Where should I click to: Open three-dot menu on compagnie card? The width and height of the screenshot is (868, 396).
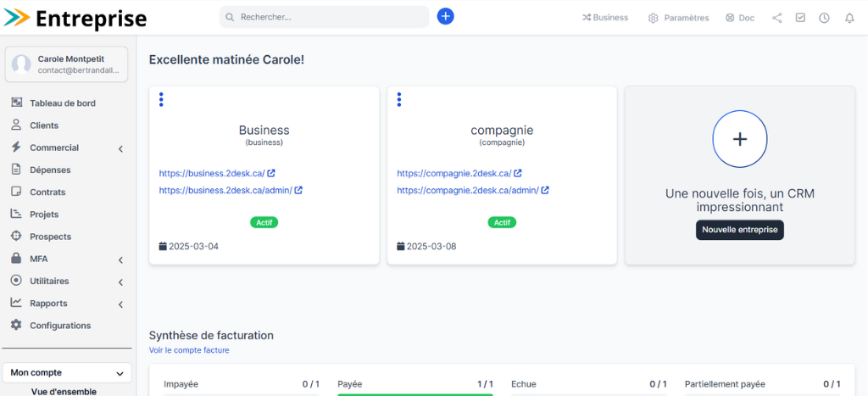tap(399, 100)
